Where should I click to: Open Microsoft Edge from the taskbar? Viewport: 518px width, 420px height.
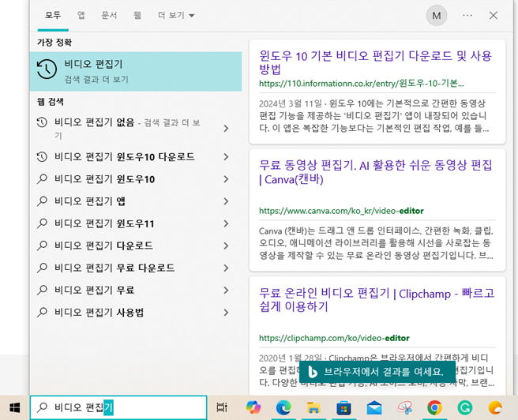[283, 408]
